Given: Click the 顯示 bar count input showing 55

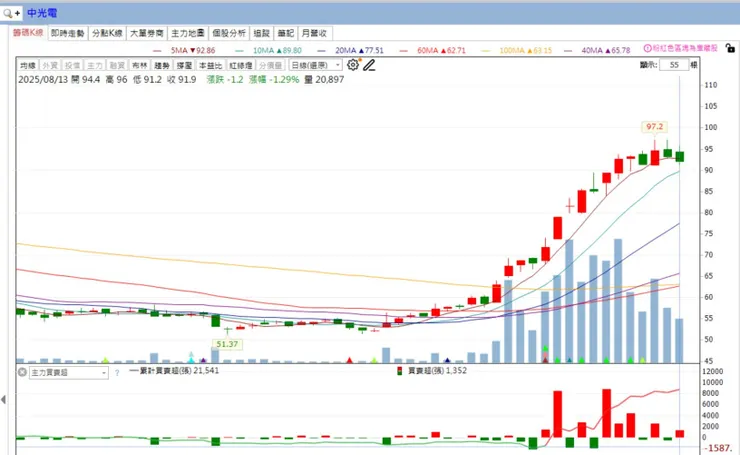Looking at the screenshot, I should [x=674, y=65].
